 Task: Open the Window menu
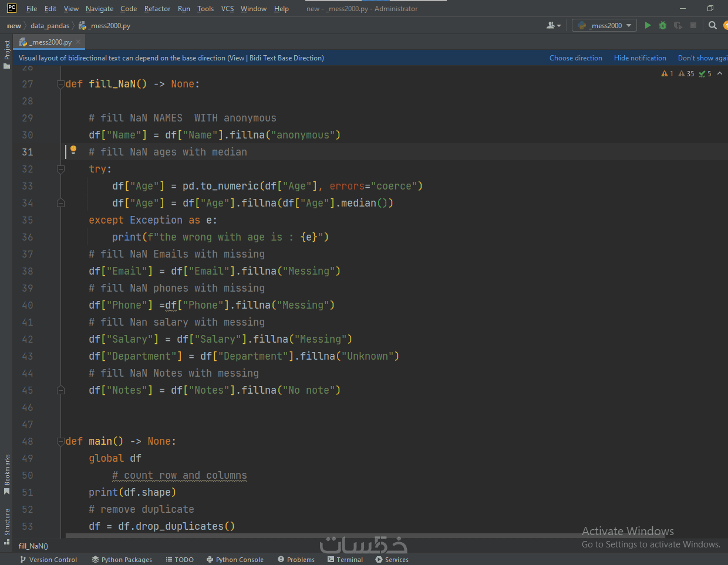coord(254,9)
